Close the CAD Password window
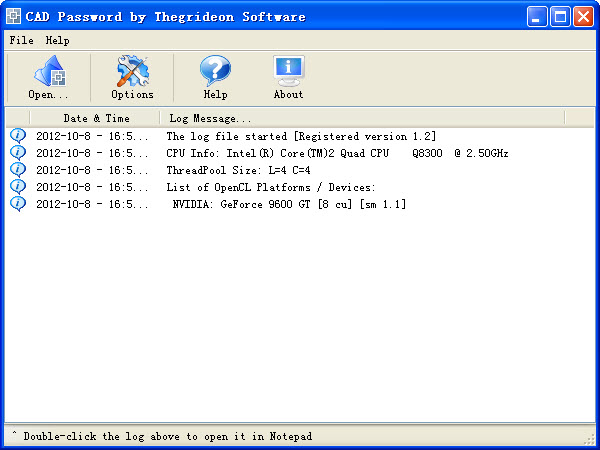This screenshot has width=600, height=450. click(x=584, y=16)
